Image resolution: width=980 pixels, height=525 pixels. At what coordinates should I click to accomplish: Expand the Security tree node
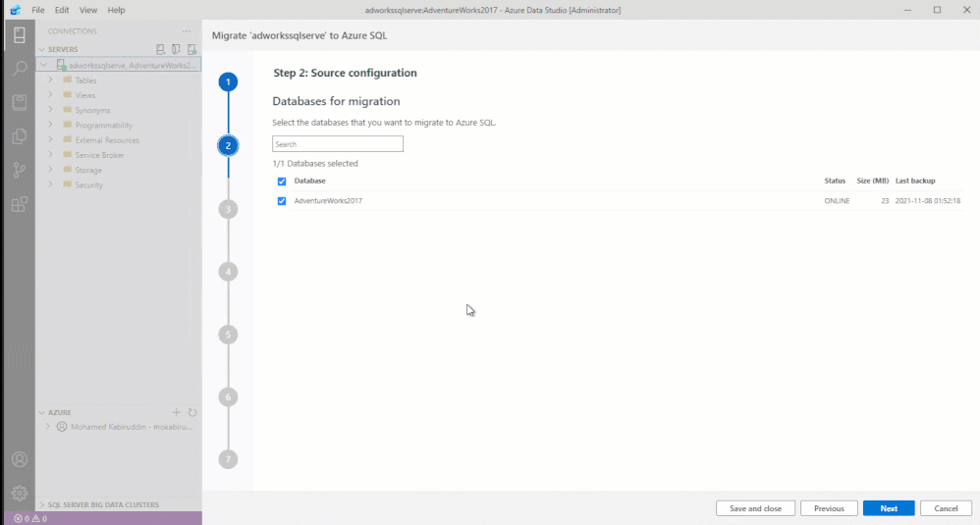51,184
